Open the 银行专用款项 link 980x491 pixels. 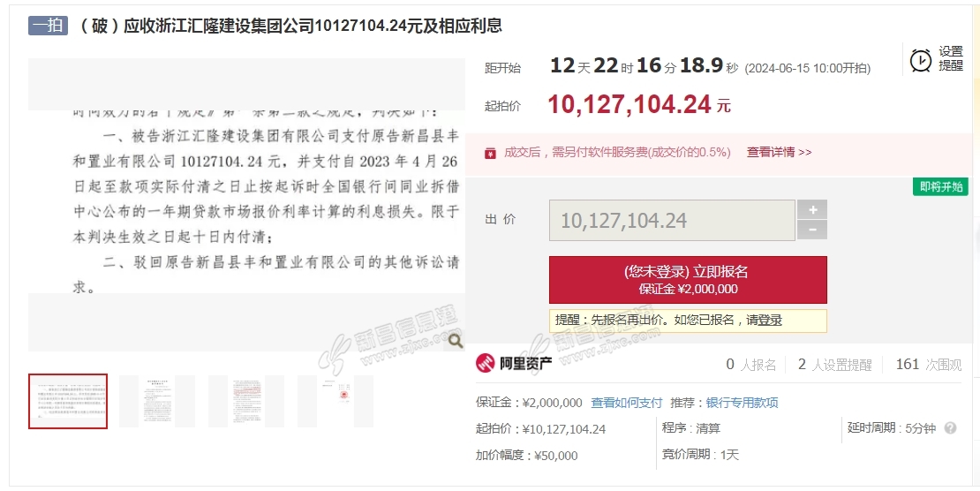click(742, 403)
